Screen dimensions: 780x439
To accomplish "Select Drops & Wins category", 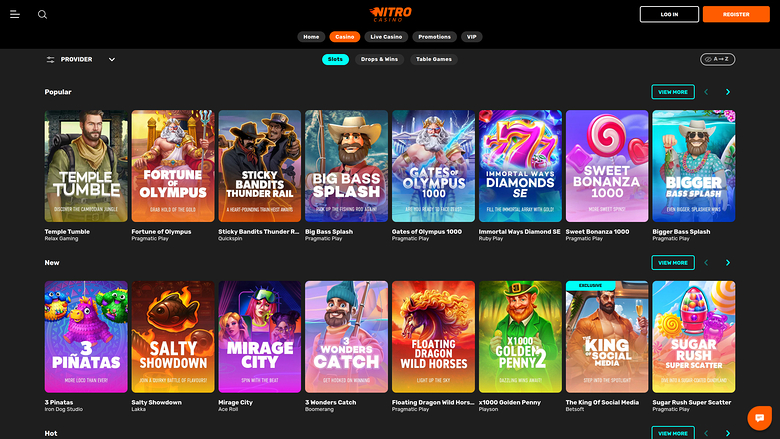I will [379, 59].
